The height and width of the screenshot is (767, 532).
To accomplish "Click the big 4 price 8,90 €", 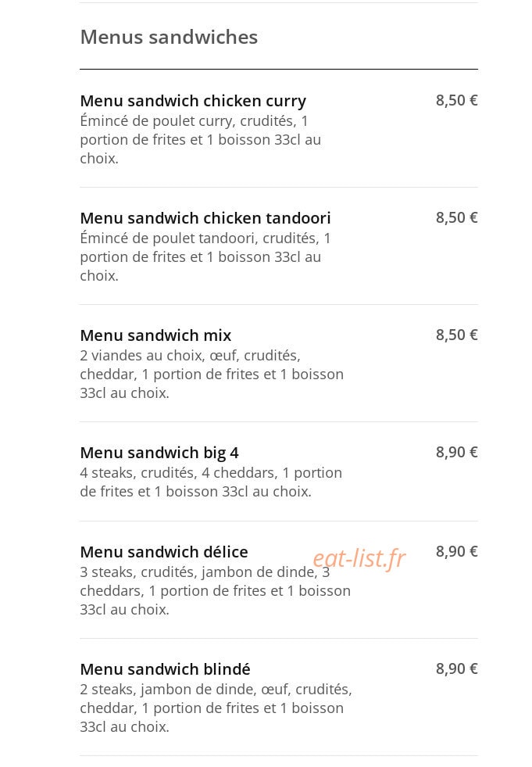I will coord(457,452).
